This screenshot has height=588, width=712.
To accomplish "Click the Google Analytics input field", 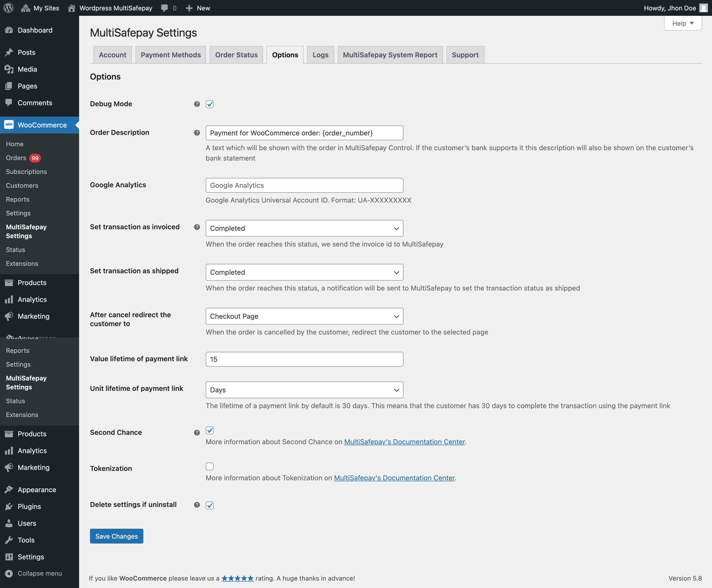I will [x=304, y=185].
